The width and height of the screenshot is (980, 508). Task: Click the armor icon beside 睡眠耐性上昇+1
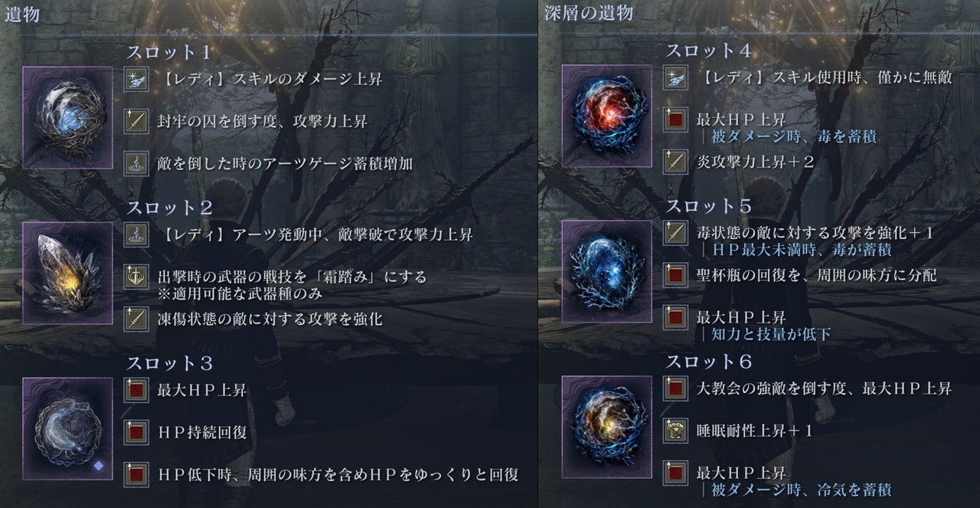(x=675, y=431)
